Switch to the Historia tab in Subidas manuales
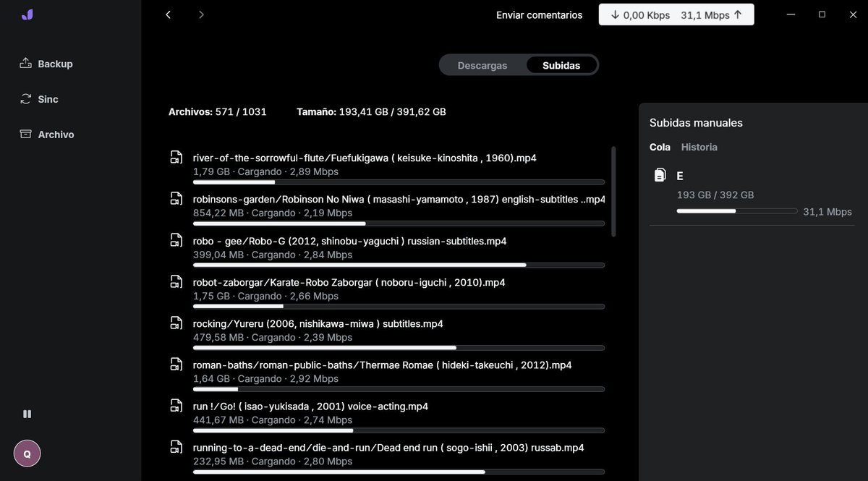The image size is (868, 481). click(x=699, y=147)
